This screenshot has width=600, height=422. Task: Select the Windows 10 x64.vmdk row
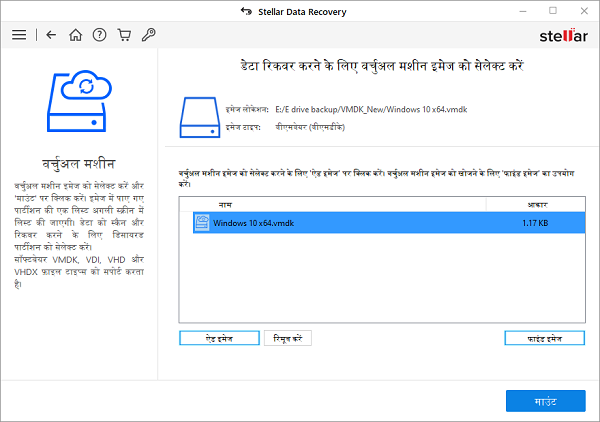coord(389,223)
